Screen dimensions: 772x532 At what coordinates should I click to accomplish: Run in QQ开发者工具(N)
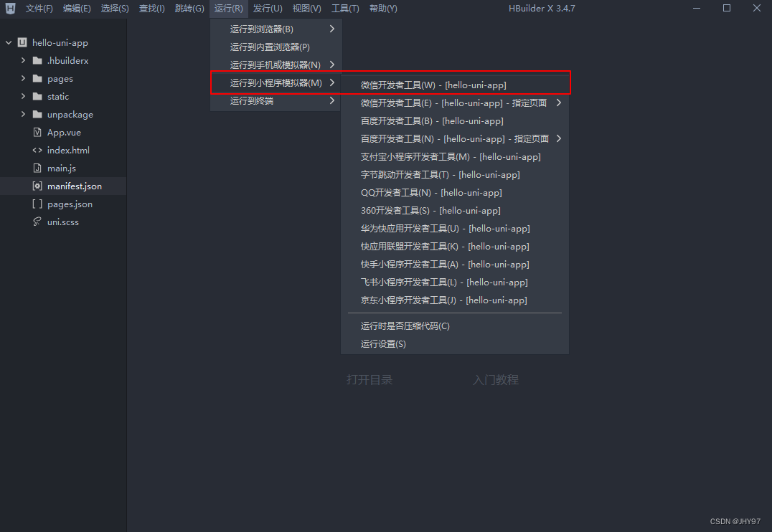[454, 193]
